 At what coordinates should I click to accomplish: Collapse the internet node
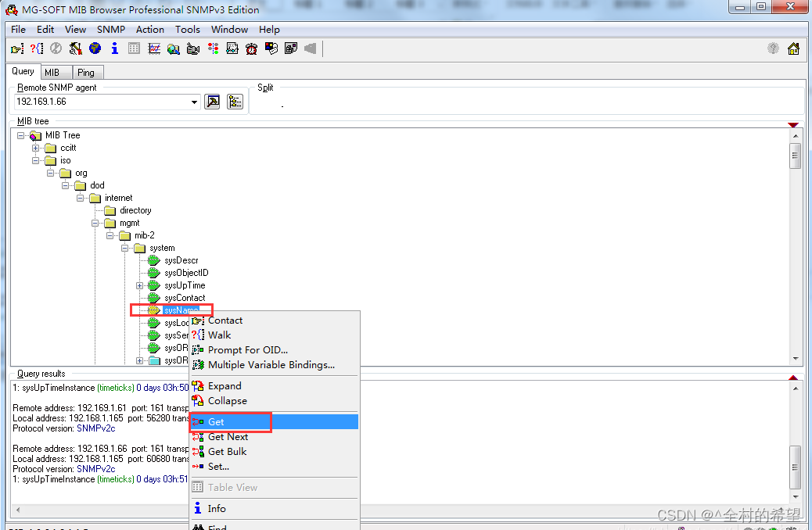click(x=81, y=198)
